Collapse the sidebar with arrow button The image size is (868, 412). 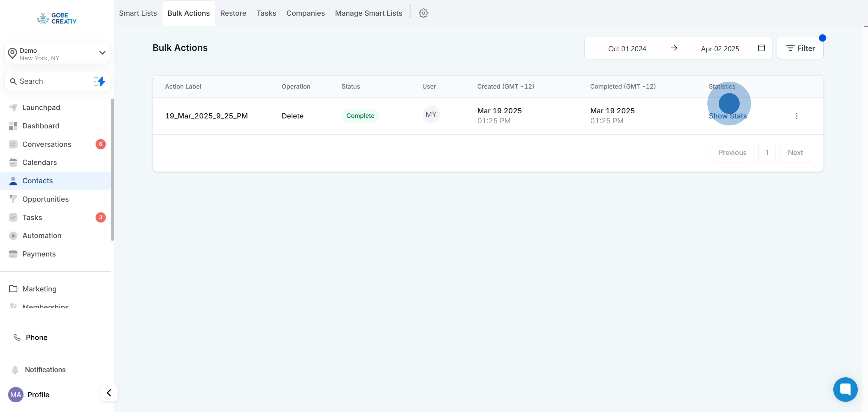(108, 393)
